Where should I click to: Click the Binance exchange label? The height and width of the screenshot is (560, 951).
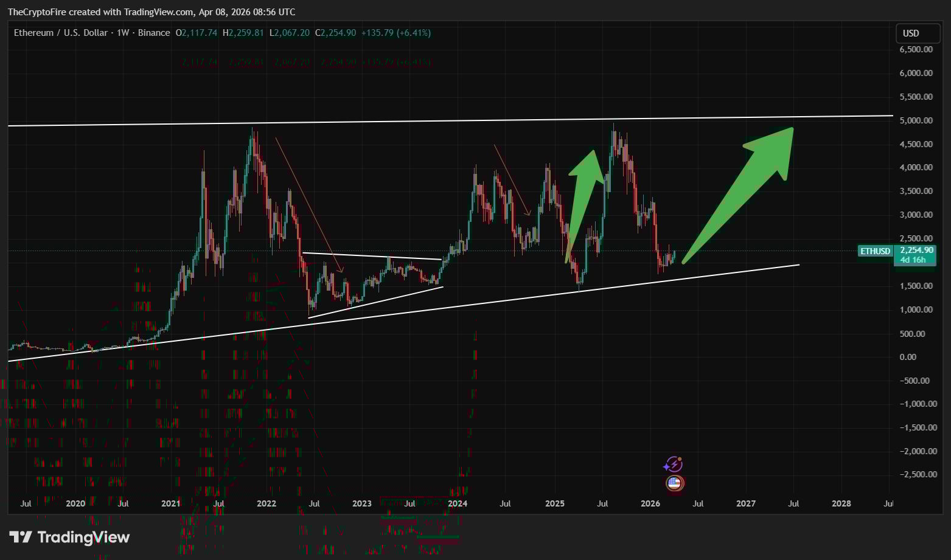[154, 33]
